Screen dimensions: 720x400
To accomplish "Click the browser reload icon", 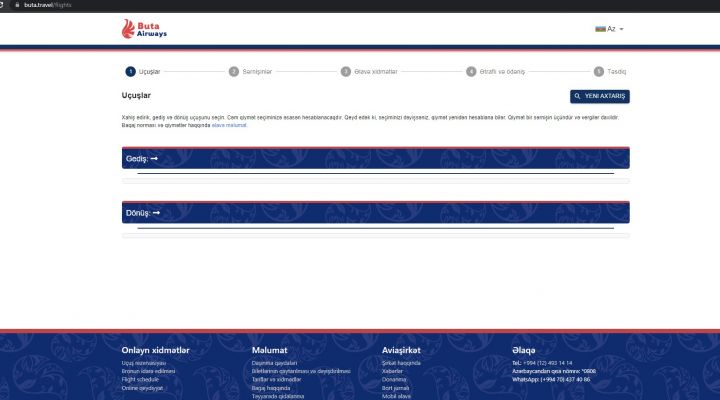I will point(3,4).
